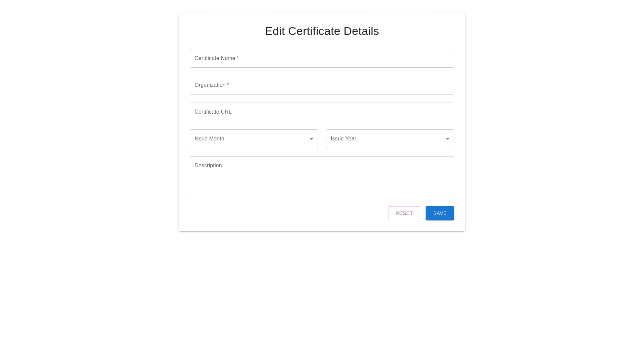The width and height of the screenshot is (644, 362).
Task: Click the Issue Year caret arrow icon
Action: [x=447, y=139]
